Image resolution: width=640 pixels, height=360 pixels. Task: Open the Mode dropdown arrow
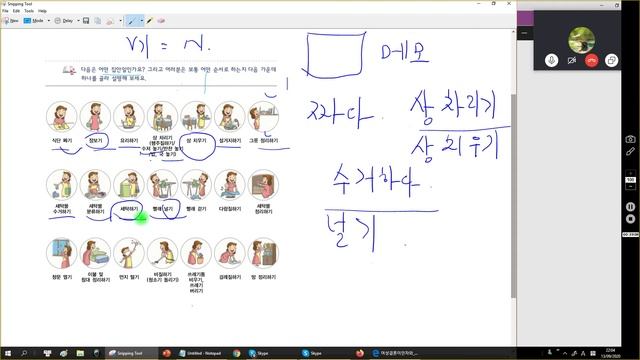(49, 20)
